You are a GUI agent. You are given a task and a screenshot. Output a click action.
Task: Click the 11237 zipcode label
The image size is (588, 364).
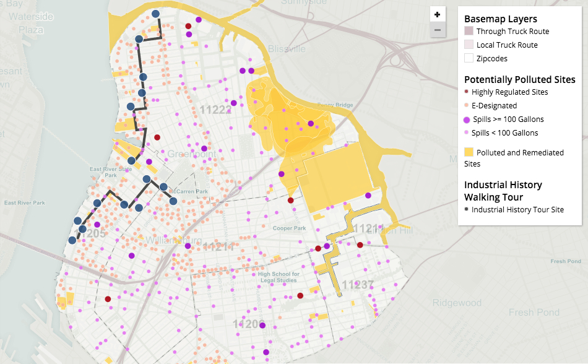[358, 284]
